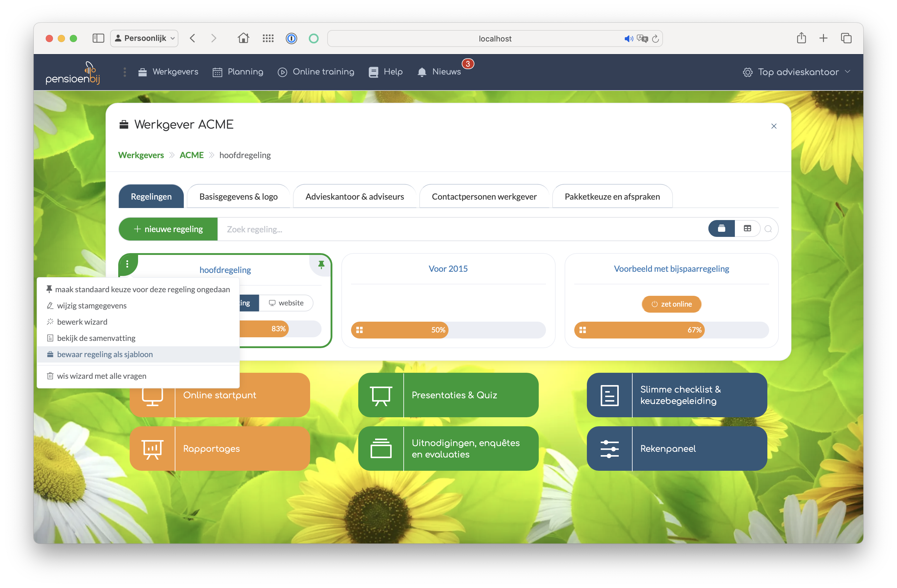Screen dimensions: 897x588
Task: Reload the page
Action: (x=655, y=38)
